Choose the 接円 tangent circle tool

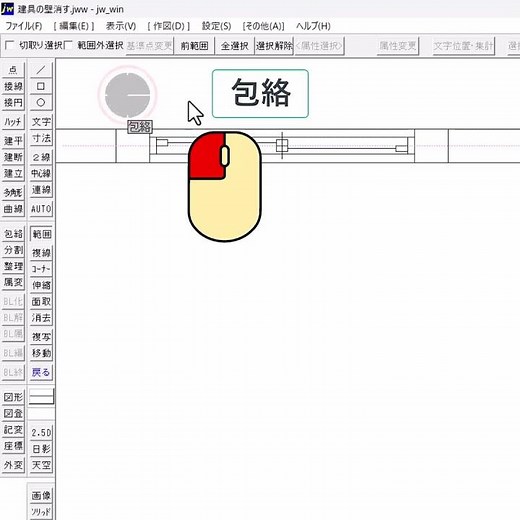tap(13, 103)
